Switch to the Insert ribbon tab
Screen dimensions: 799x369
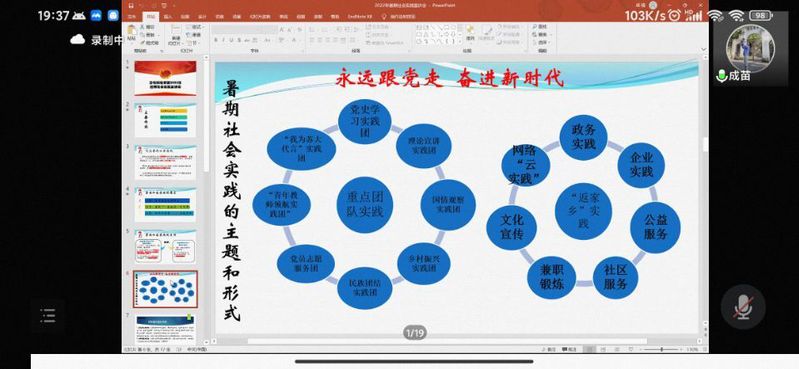pyautogui.click(x=168, y=16)
